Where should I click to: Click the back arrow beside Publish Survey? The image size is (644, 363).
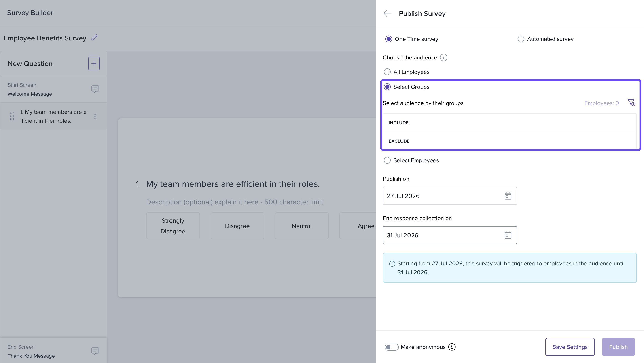[x=387, y=13]
